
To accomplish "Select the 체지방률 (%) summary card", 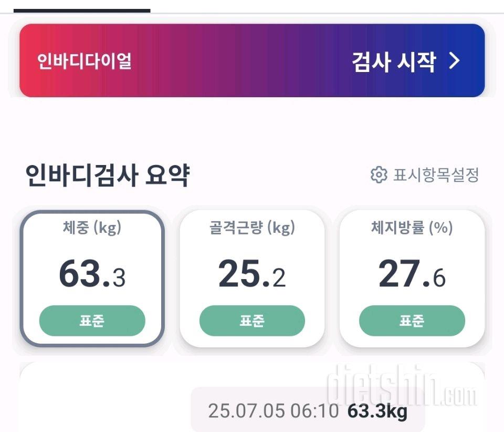I will click(412, 279).
